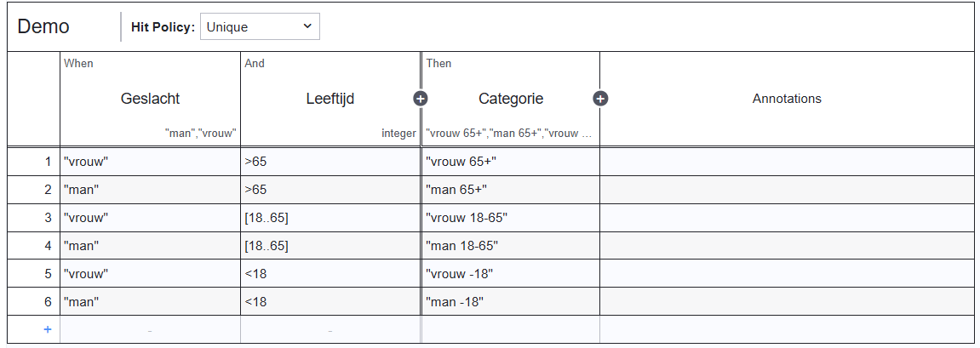This screenshot has height=348, width=980.
Task: Click the plus icon to add input column
Action: pyautogui.click(x=420, y=99)
